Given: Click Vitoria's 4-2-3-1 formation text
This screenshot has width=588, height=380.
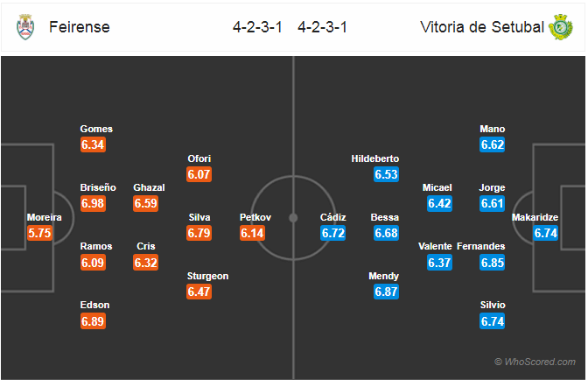Looking at the screenshot, I should [323, 27].
